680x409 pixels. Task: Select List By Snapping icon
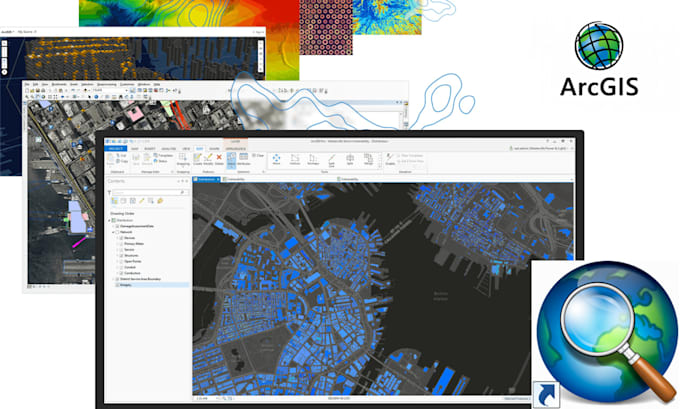(x=150, y=201)
